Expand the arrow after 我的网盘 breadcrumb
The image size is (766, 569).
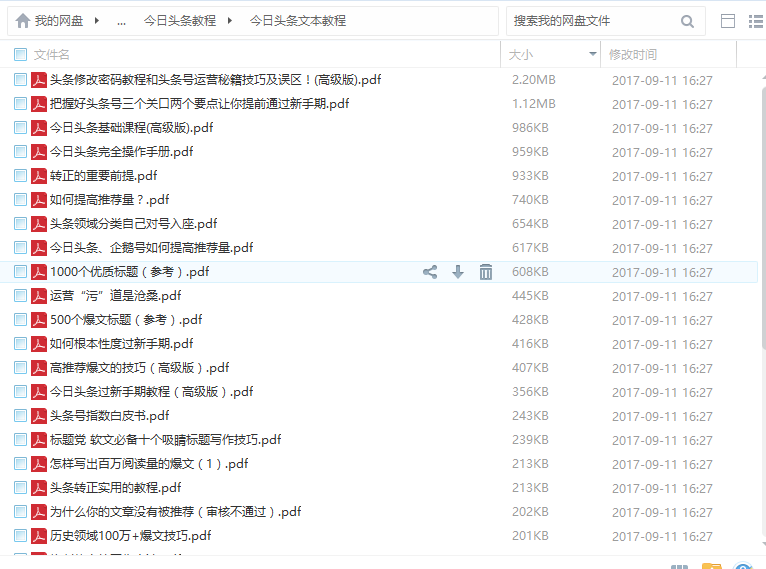pyautogui.click(x=97, y=21)
